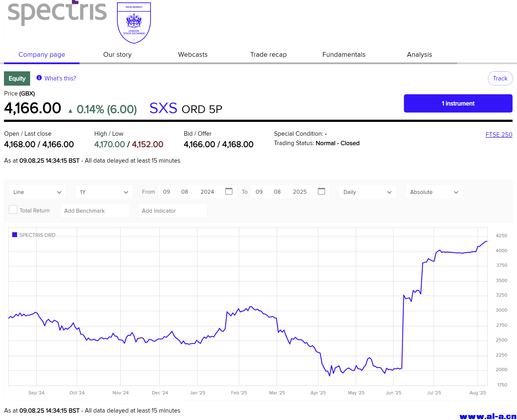The width and height of the screenshot is (517, 420).
Task: Click the 3000 y-axis label
Action: tap(501, 310)
